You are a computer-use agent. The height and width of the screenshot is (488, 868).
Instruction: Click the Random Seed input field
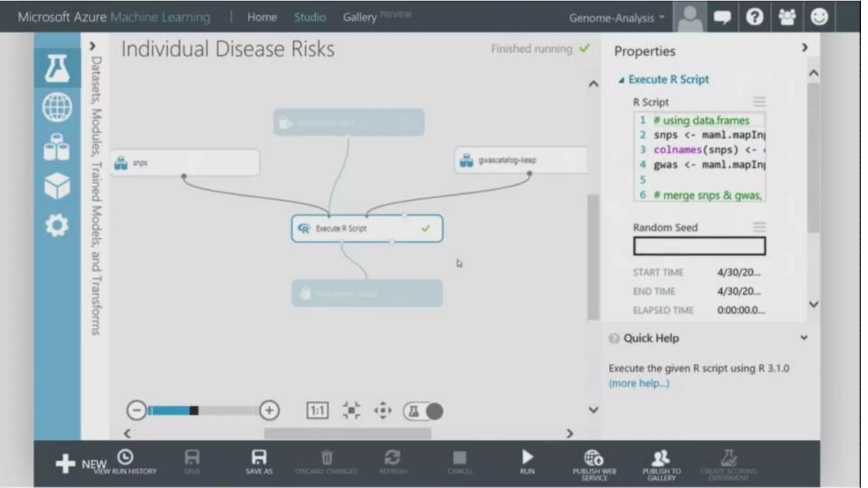[699, 246]
